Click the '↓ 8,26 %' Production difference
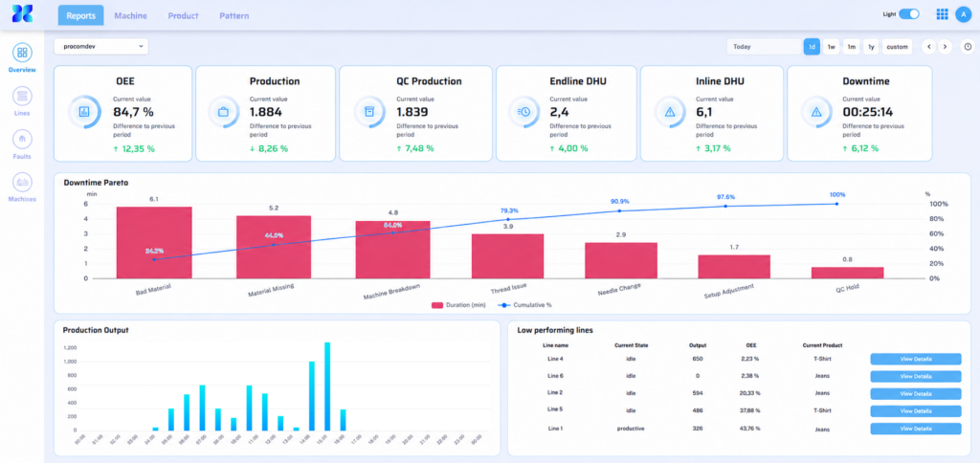Image resolution: width=980 pixels, height=463 pixels. click(x=269, y=148)
